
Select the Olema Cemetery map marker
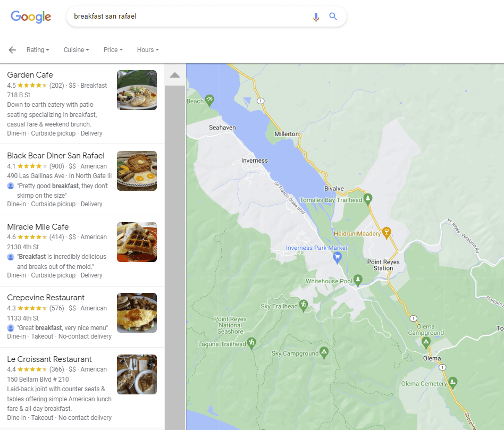(452, 382)
